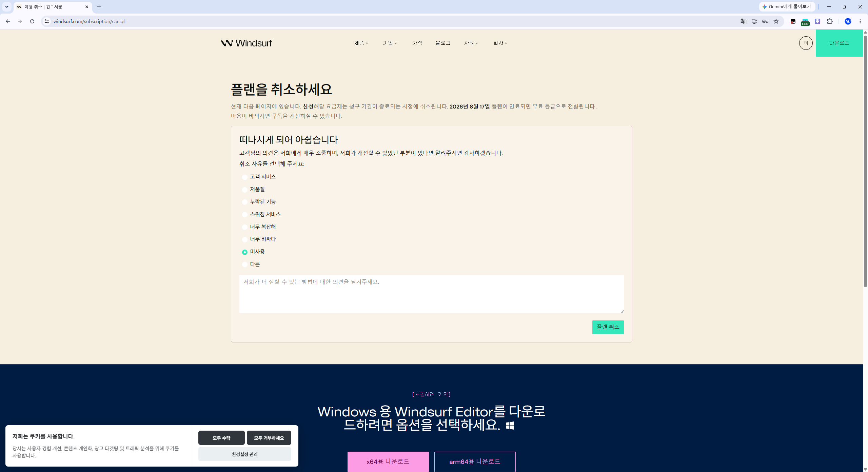Click the page vertical scrollbar thumb
Screen dimensions: 868x472
865,161
